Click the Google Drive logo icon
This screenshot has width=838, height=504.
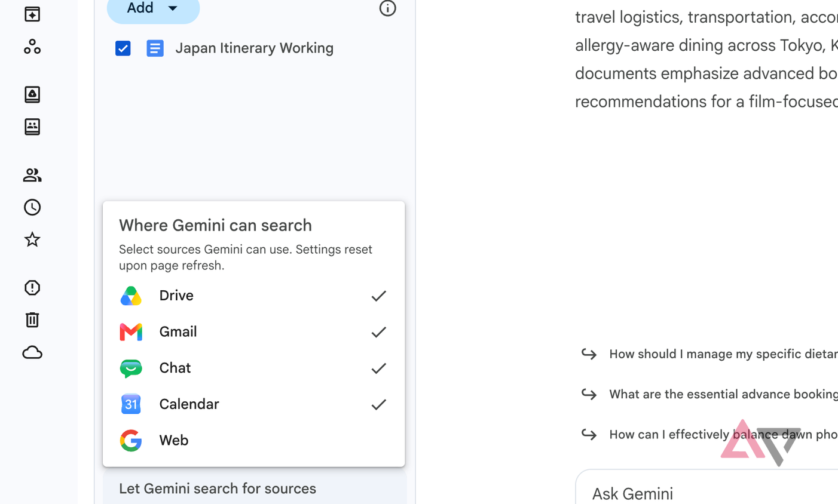pyautogui.click(x=131, y=296)
